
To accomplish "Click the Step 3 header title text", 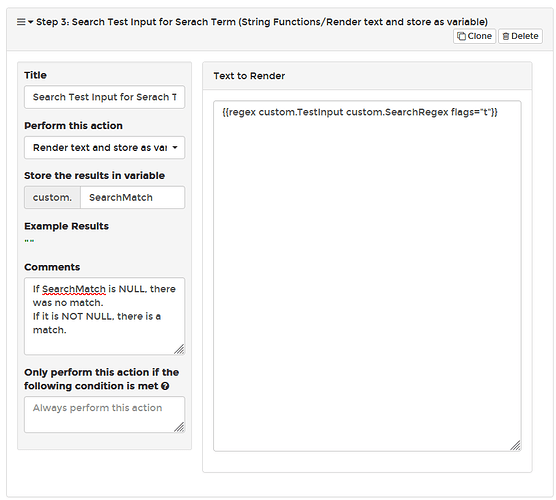I will pyautogui.click(x=262, y=22).
